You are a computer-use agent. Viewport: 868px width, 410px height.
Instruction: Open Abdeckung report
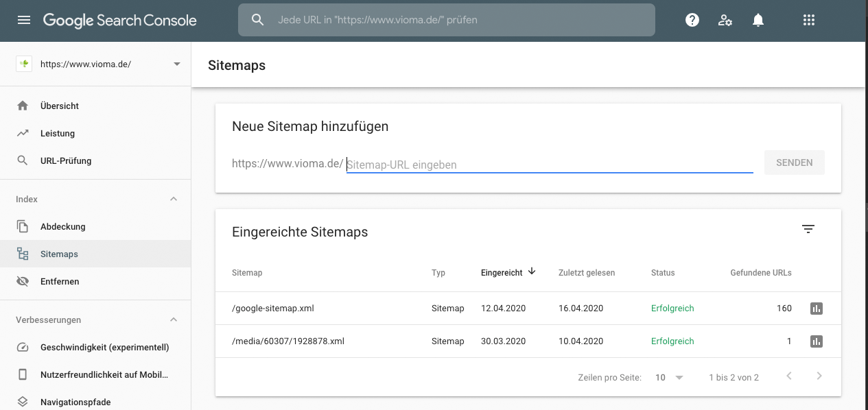95,226
